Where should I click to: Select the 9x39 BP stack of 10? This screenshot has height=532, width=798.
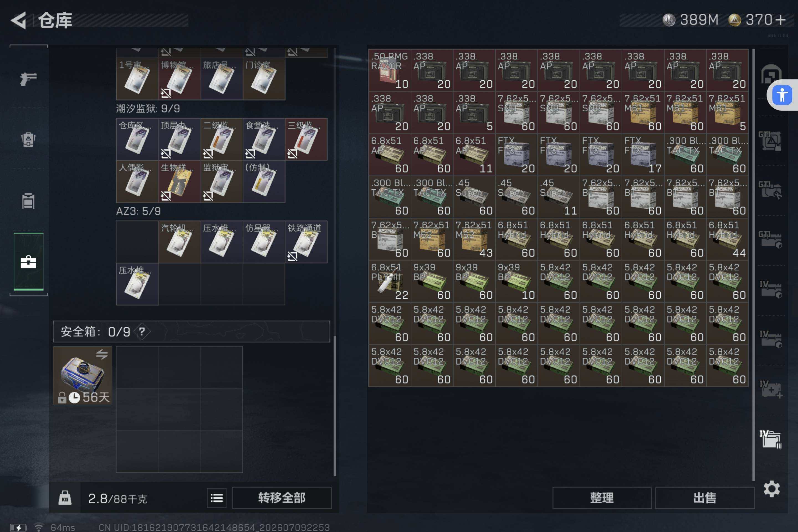[516, 281]
